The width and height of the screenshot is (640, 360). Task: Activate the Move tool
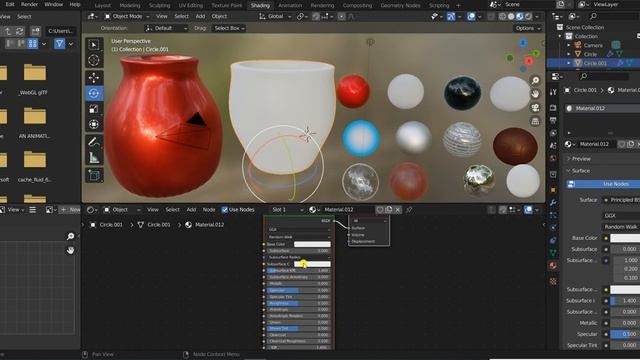tap(93, 77)
